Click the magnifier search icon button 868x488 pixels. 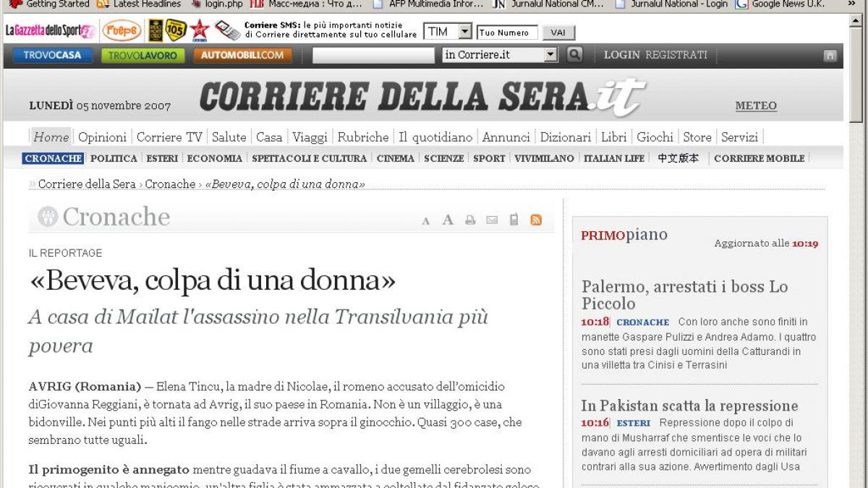tap(574, 54)
